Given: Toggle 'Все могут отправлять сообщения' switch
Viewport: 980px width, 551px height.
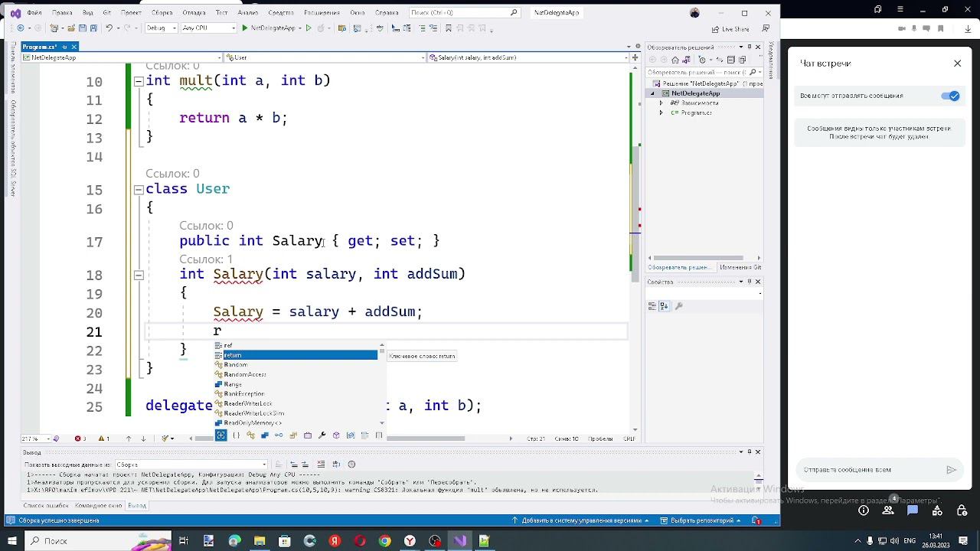Looking at the screenshot, I should 950,96.
